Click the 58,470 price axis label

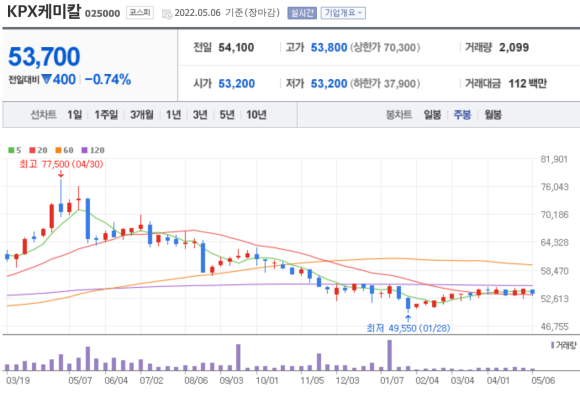(x=554, y=271)
